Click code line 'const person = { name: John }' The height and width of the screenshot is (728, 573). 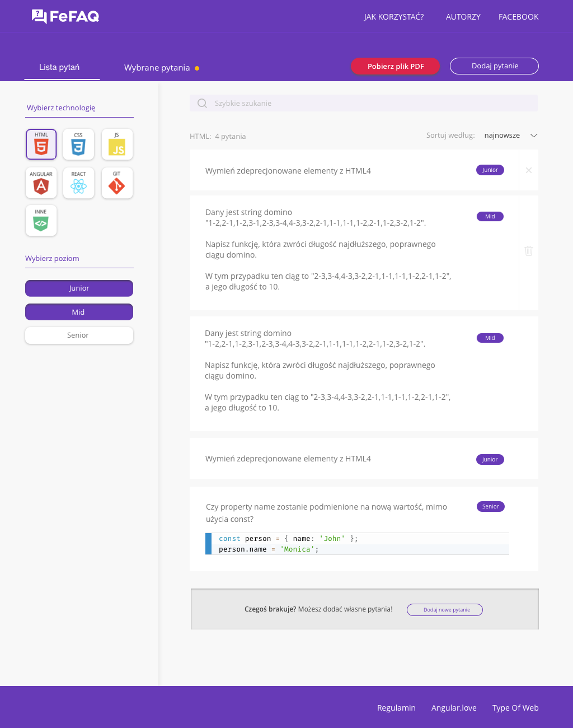[x=288, y=539]
